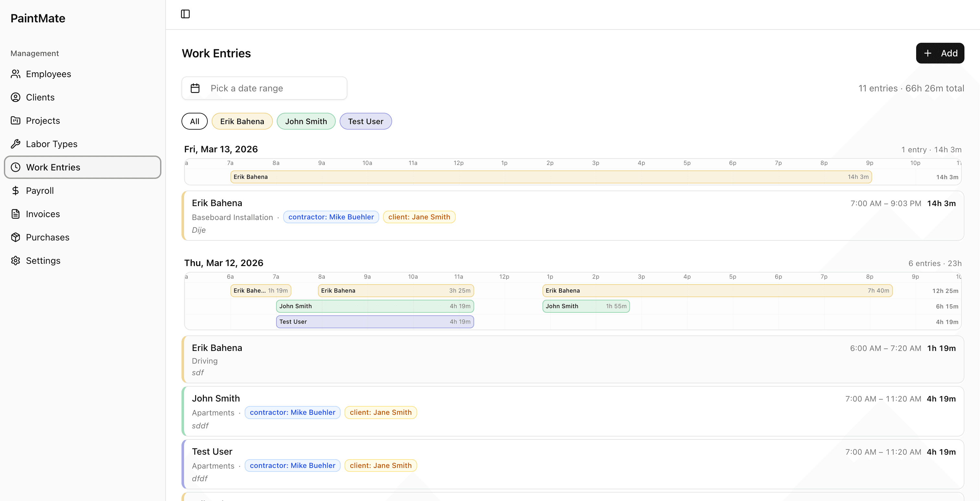The height and width of the screenshot is (501, 980).
Task: Select Work Entries in sidebar
Action: point(83,168)
